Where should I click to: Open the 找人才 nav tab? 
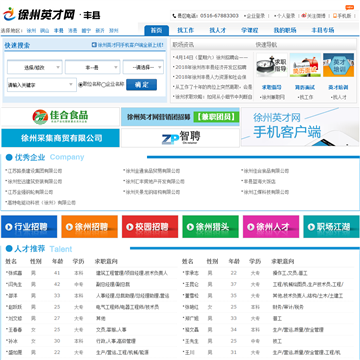(218, 30)
